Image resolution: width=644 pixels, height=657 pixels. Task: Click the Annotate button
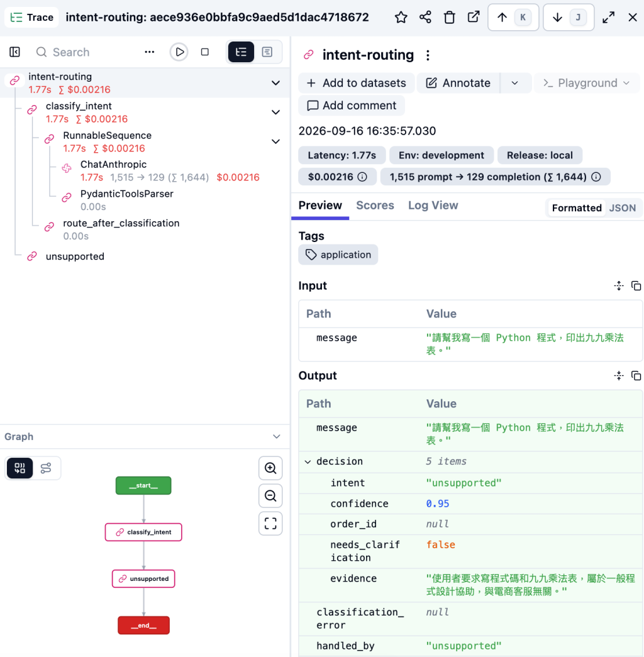(x=458, y=83)
